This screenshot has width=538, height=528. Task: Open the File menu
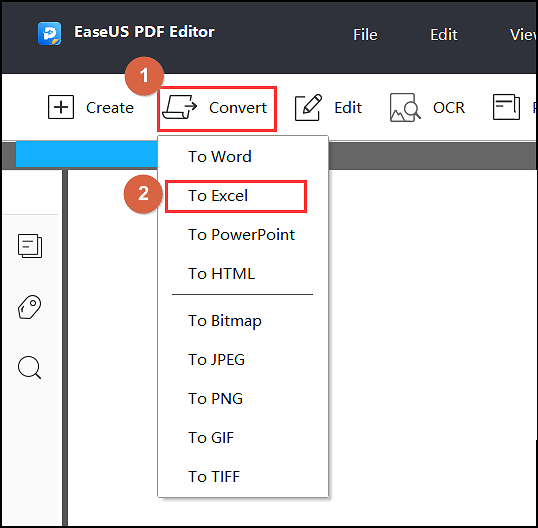(365, 35)
